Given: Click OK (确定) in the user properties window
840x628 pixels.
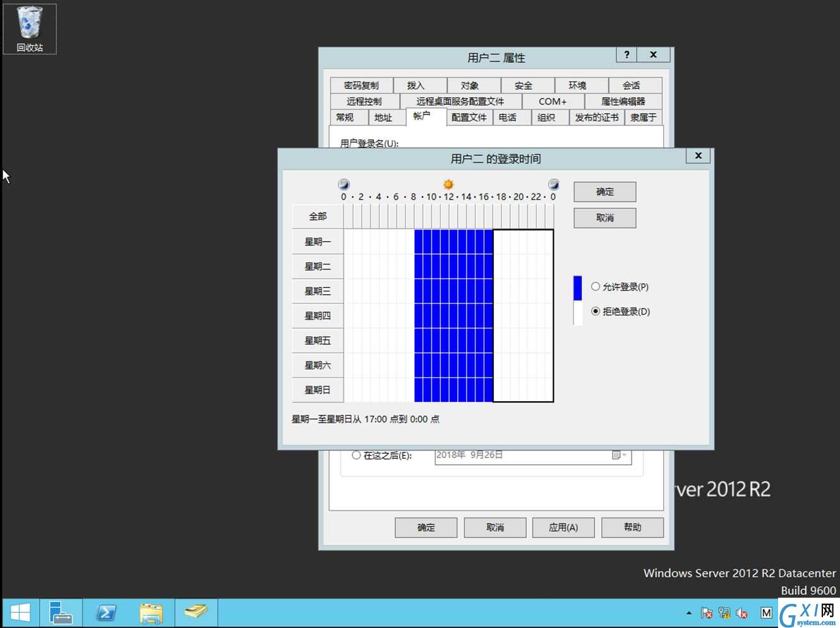Looking at the screenshot, I should click(x=426, y=528).
